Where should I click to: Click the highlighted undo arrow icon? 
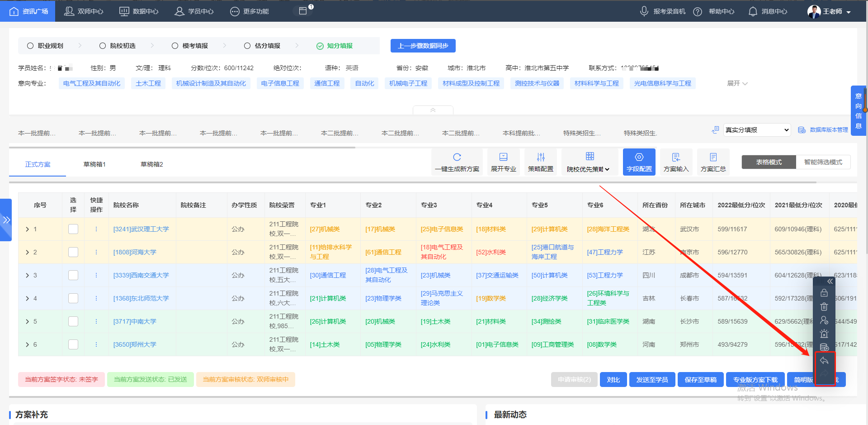[x=824, y=361]
